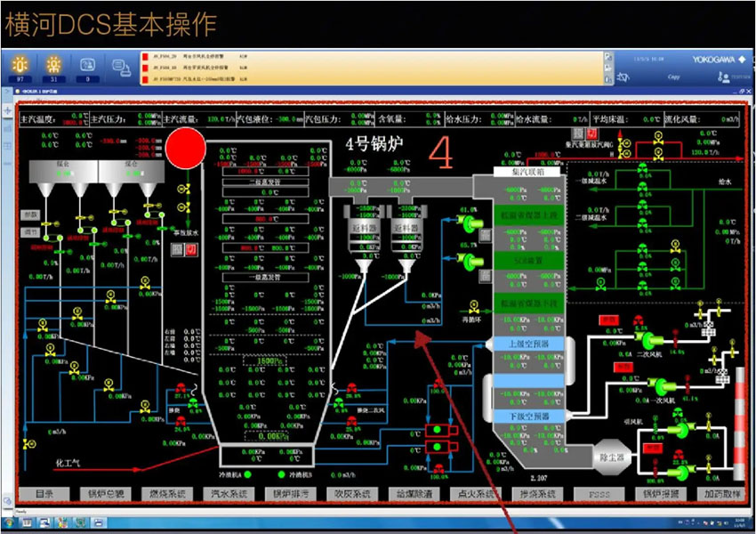This screenshot has width=756, height=534.
Task: Click the red-white striped chimney stack
Action: (x=738, y=423)
